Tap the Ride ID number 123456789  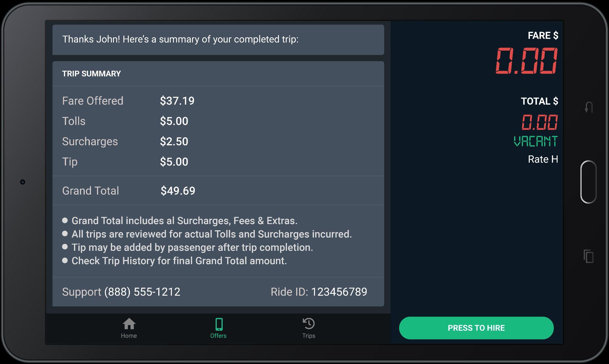coord(339,292)
